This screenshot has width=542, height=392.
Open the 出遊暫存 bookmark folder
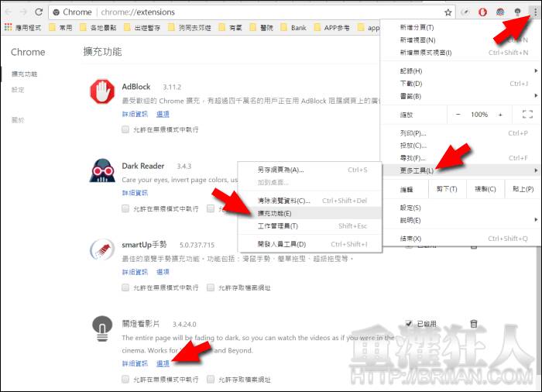coord(142,27)
